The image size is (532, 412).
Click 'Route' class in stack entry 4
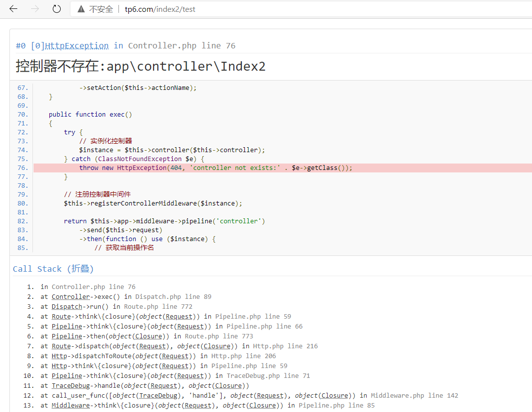(61, 316)
